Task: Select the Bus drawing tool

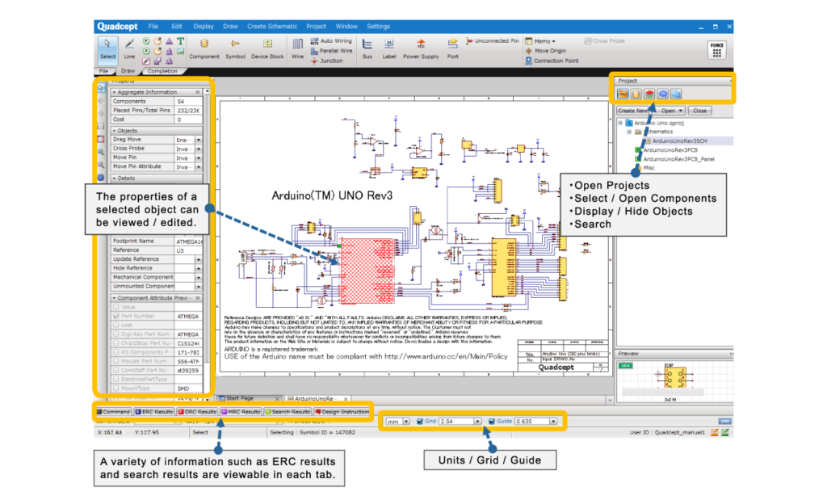Action: 367,47
